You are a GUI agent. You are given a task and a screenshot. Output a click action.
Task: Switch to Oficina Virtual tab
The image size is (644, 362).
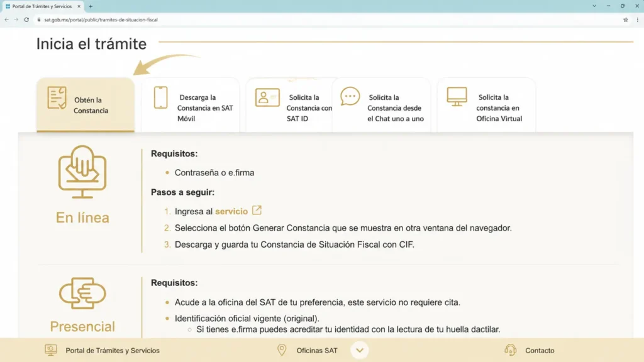coord(486,105)
